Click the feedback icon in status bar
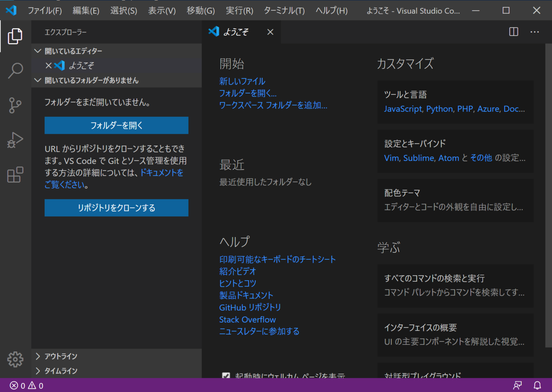Viewport: 552px width, 392px height. click(x=518, y=386)
